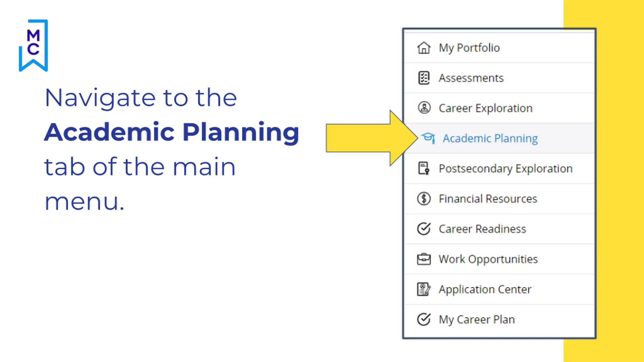Select the Financial Resources menu label
644x362 pixels.
(488, 199)
